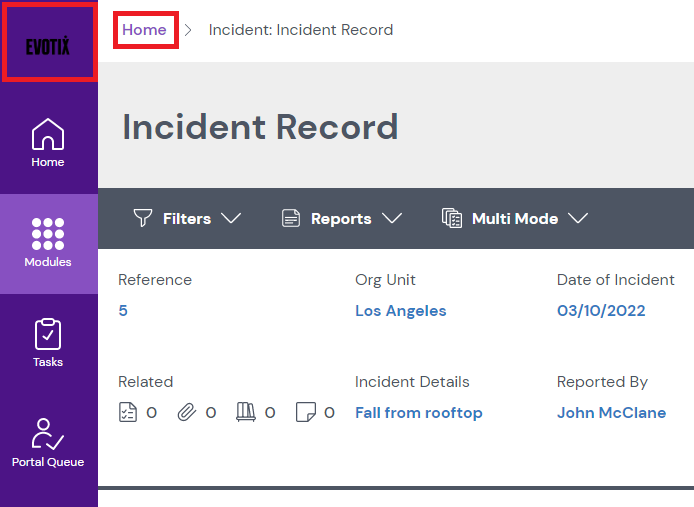Image resolution: width=694 pixels, height=507 pixels.
Task: Open the Modules grid in the sidebar
Action: (x=48, y=243)
